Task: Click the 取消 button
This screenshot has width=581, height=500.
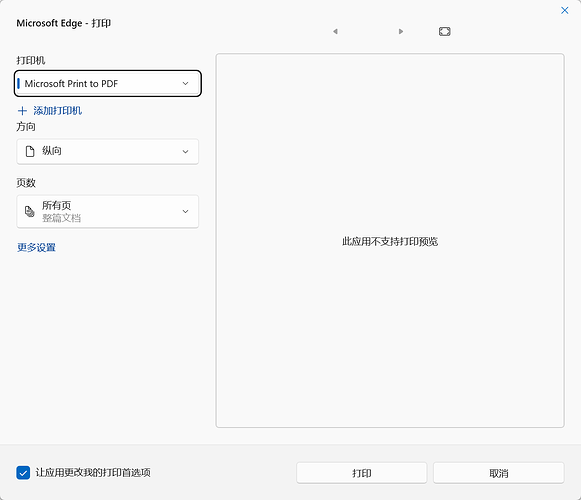Action: 499,473
